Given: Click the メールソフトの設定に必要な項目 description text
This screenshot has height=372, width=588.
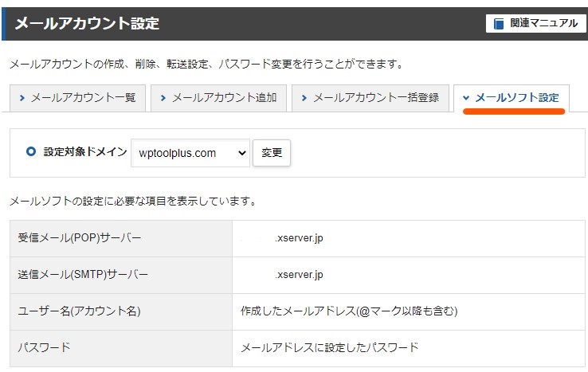Looking at the screenshot, I should pyautogui.click(x=133, y=202).
